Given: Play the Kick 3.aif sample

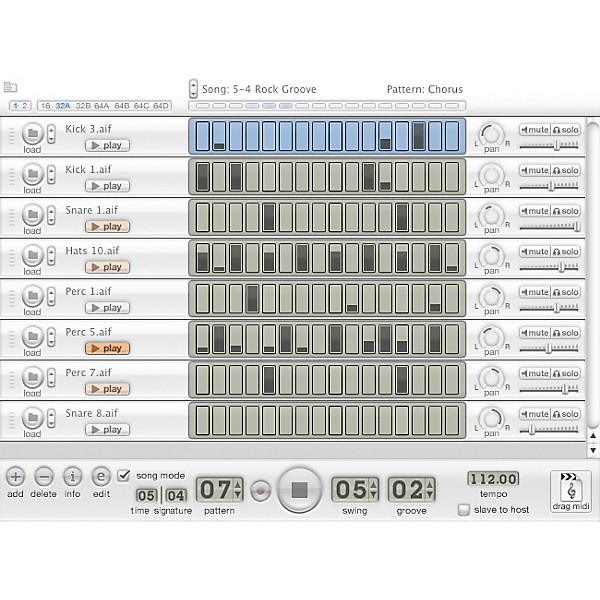Looking at the screenshot, I should click(x=108, y=145).
